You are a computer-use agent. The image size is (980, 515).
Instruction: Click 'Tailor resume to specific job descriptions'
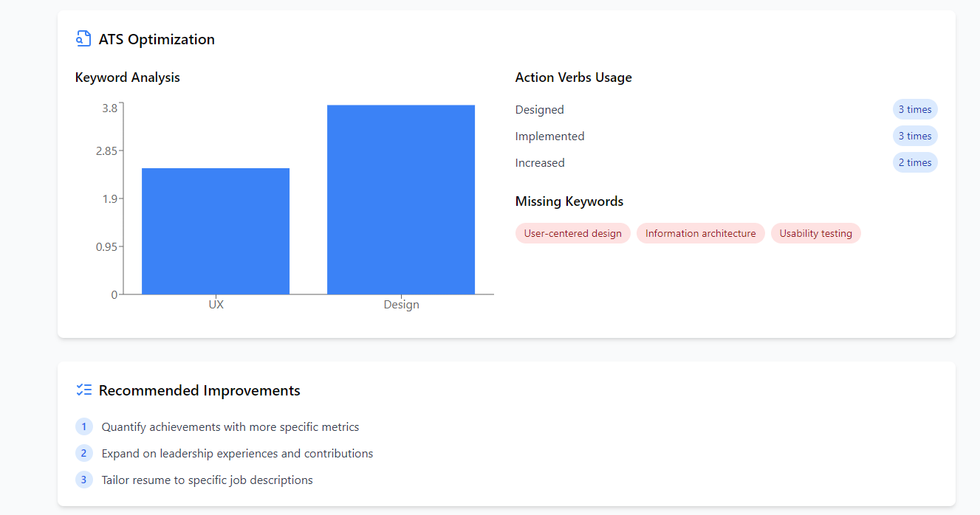tap(208, 480)
